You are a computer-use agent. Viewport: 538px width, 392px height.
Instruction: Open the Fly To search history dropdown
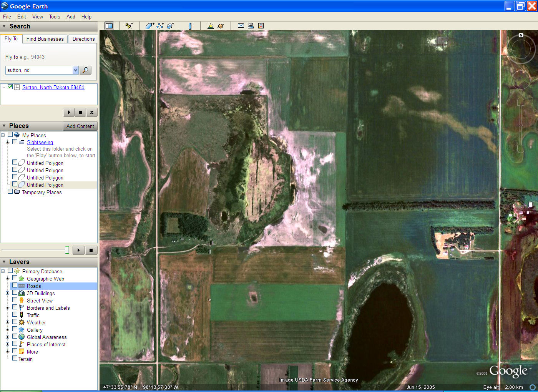[75, 70]
